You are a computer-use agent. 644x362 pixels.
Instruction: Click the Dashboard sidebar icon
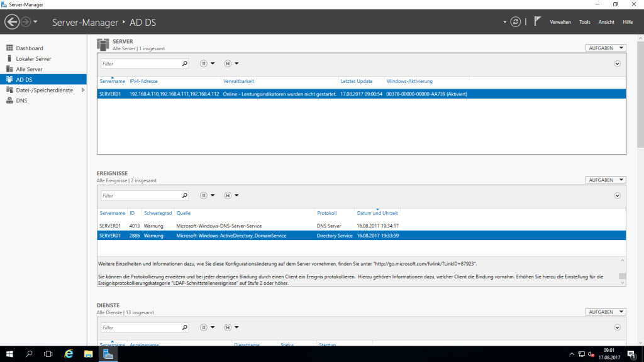pyautogui.click(x=9, y=48)
